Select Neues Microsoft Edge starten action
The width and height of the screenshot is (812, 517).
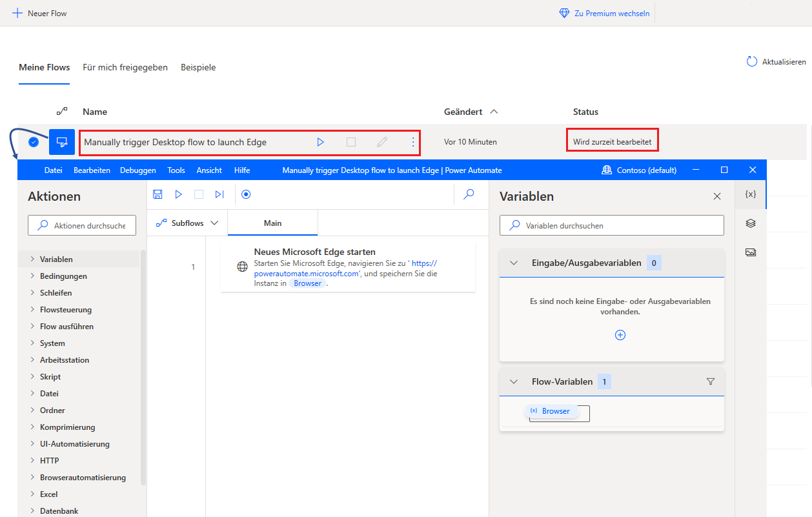pyautogui.click(x=348, y=267)
